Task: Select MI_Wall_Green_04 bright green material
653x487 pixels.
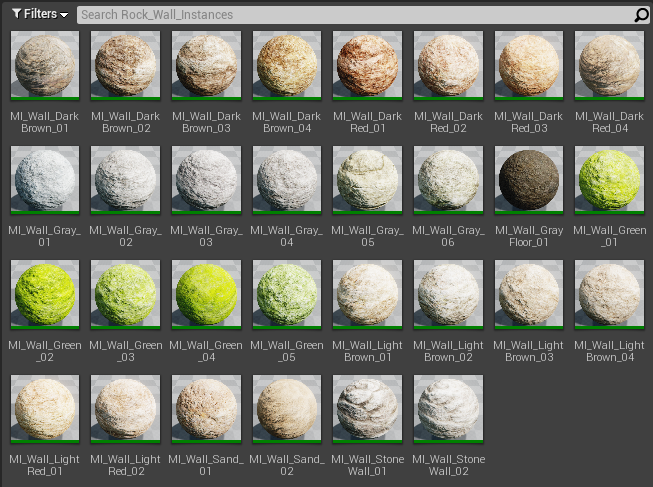Action: click(206, 295)
